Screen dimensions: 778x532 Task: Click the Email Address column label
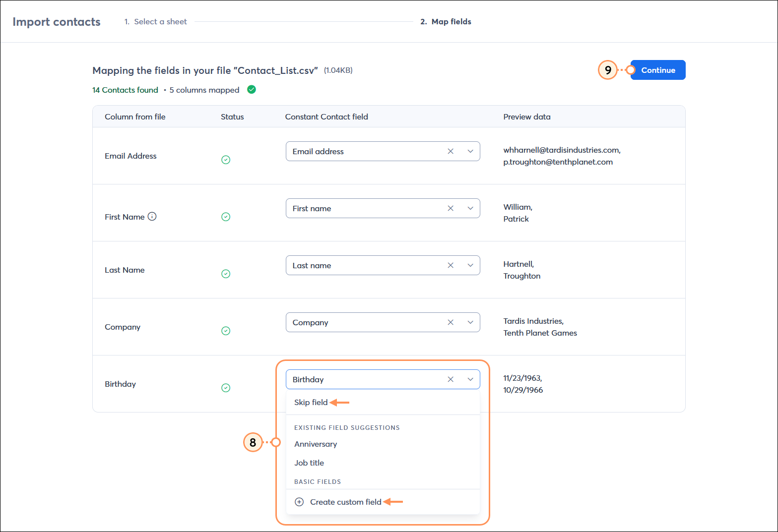(130, 156)
